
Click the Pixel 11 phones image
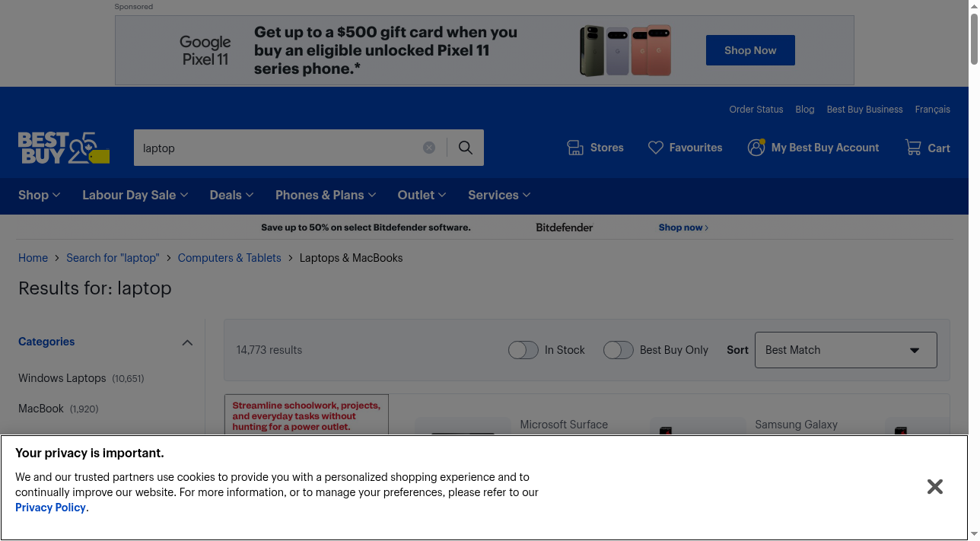tap(625, 50)
